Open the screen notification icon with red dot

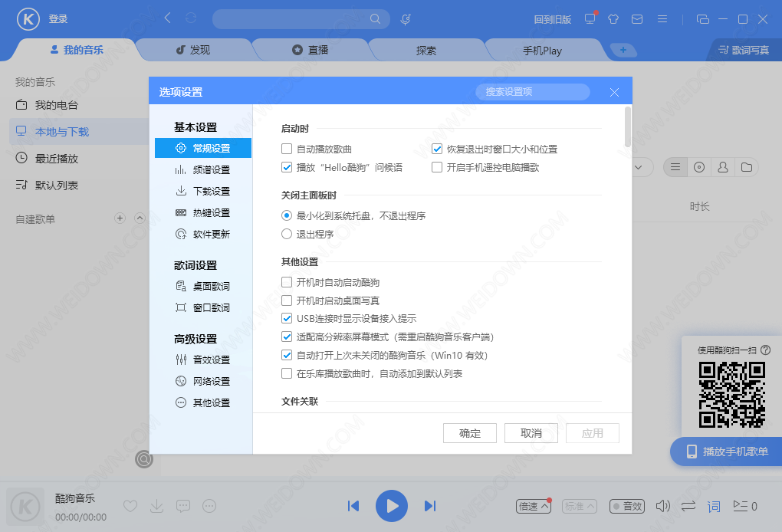(590, 18)
